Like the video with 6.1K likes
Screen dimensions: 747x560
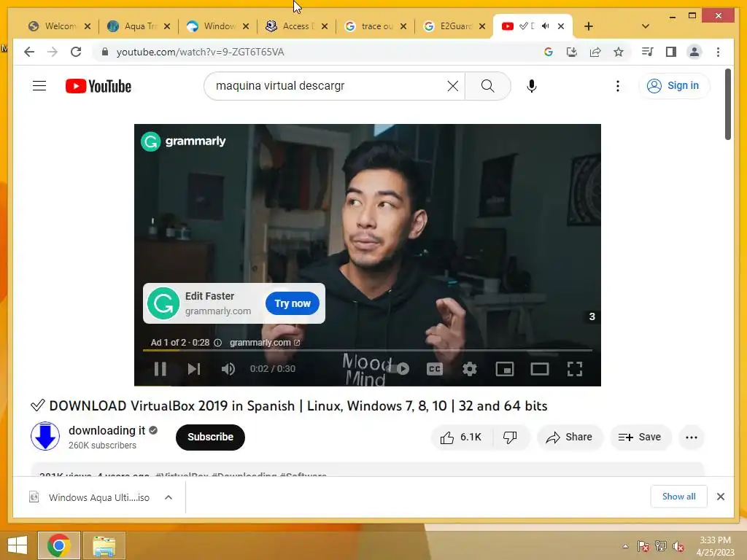[x=461, y=437]
